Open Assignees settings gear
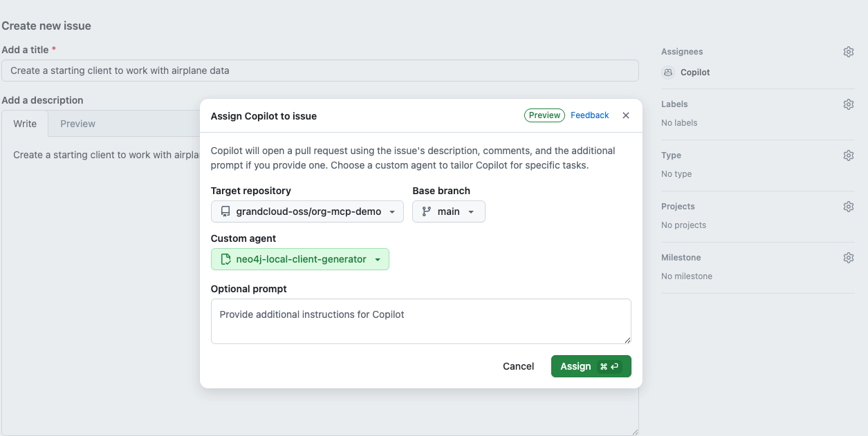This screenshot has width=868, height=436. pyautogui.click(x=849, y=52)
